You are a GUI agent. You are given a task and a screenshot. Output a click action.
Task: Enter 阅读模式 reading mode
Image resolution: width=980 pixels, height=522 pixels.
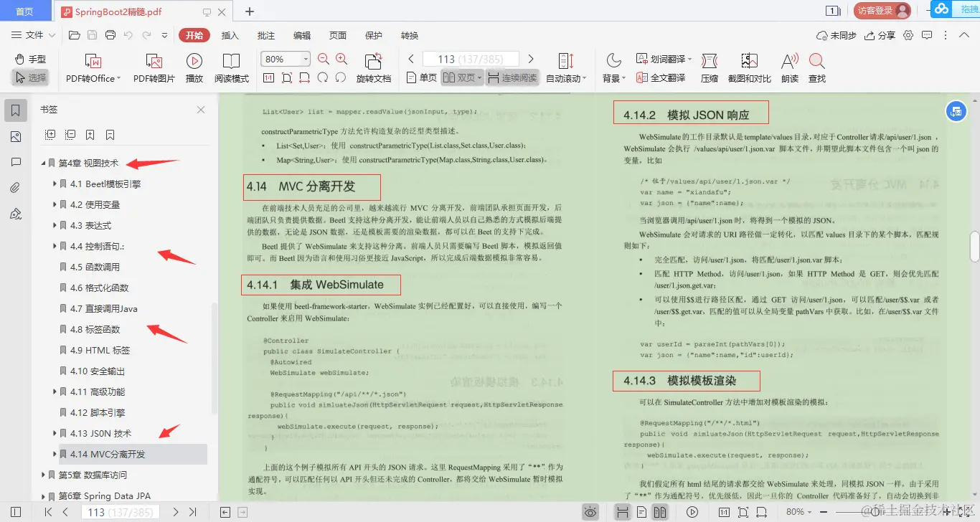point(232,67)
